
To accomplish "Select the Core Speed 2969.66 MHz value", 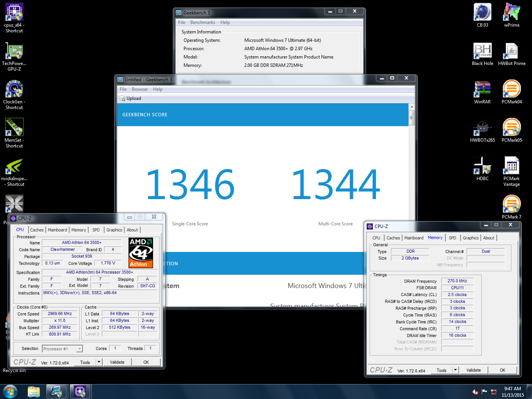I will point(60,314).
